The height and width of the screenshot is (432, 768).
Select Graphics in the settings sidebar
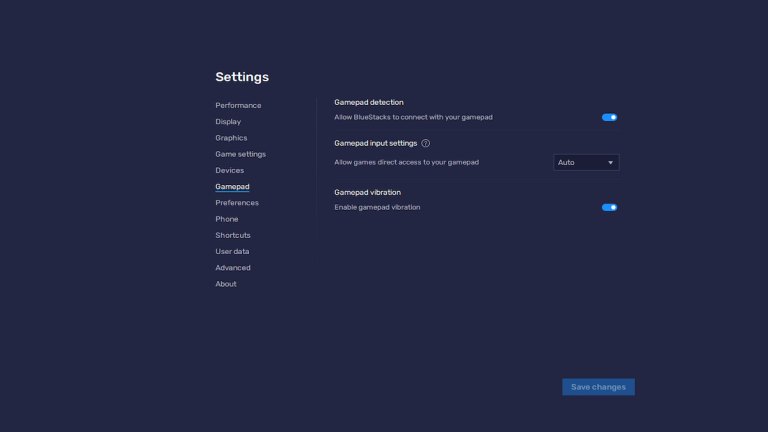pos(231,138)
